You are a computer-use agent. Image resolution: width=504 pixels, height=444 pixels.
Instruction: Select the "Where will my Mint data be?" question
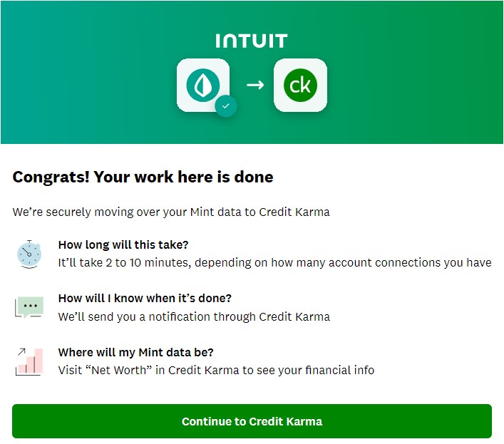(136, 352)
